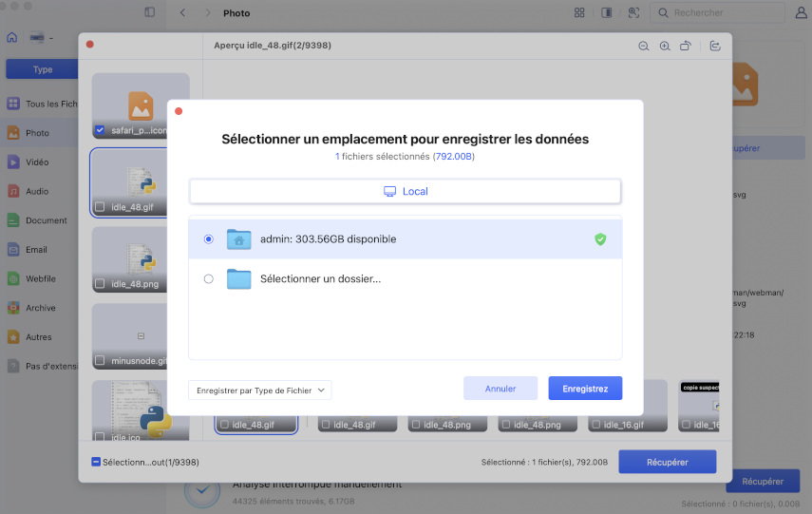812x514 pixels.
Task: Switch to grid view icon
Action: point(579,12)
